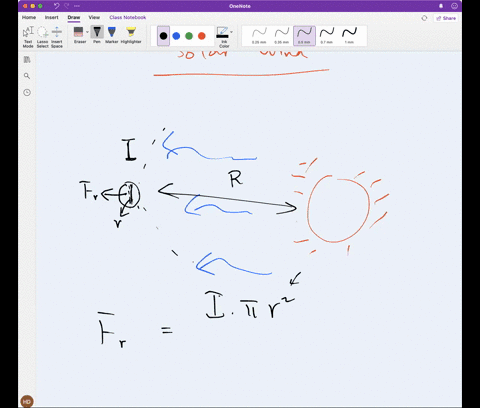This screenshot has height=408, width=480.
Task: Set pen thickness to 0.35 mm
Action: [x=282, y=36]
